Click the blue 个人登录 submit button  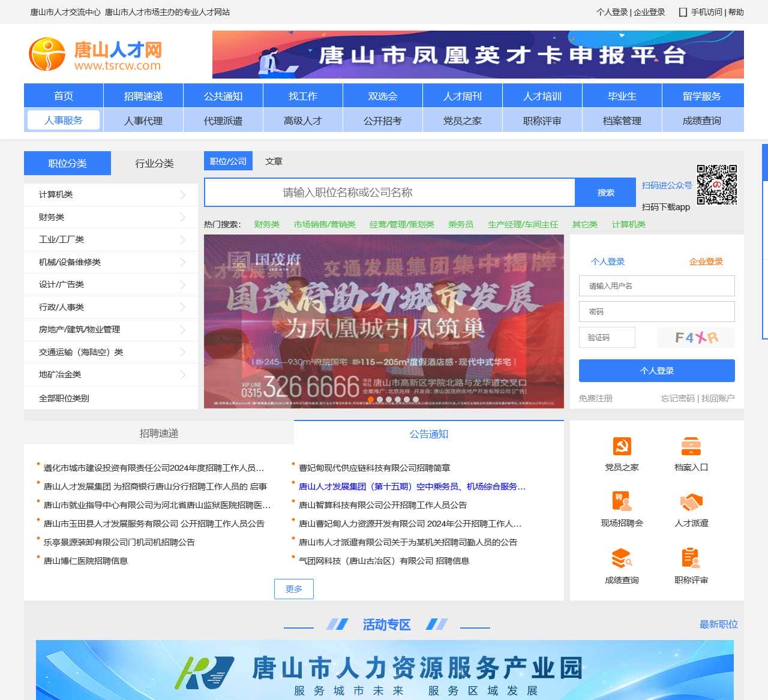click(657, 371)
